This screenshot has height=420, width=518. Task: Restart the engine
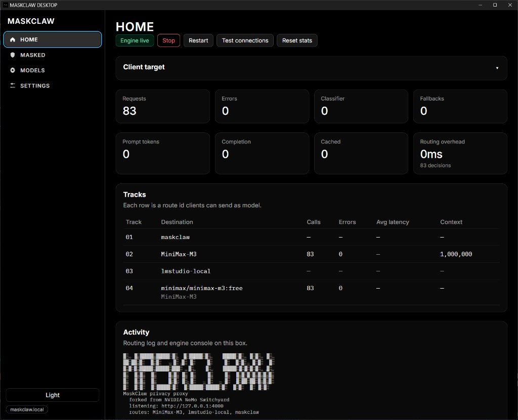[x=198, y=40]
